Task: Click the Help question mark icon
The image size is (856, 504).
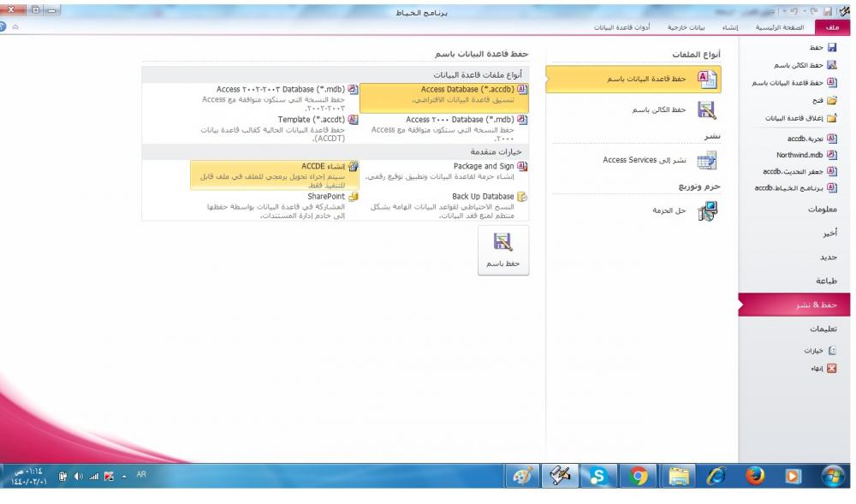Action: tap(3, 27)
